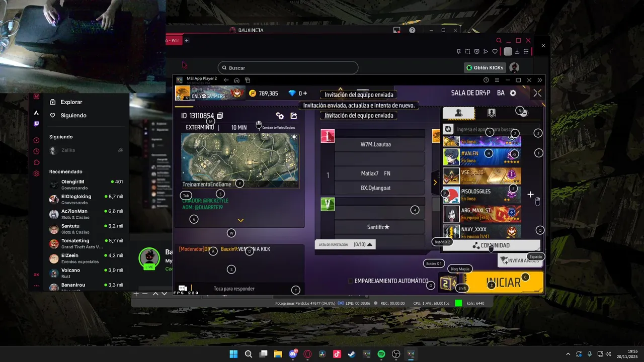Open new tab in Opera

point(187,40)
